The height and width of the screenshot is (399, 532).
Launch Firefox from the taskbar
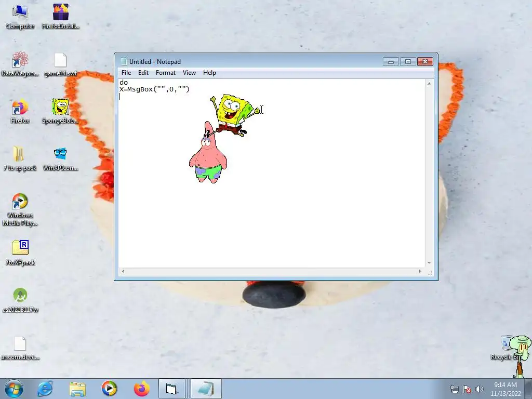[141, 389]
